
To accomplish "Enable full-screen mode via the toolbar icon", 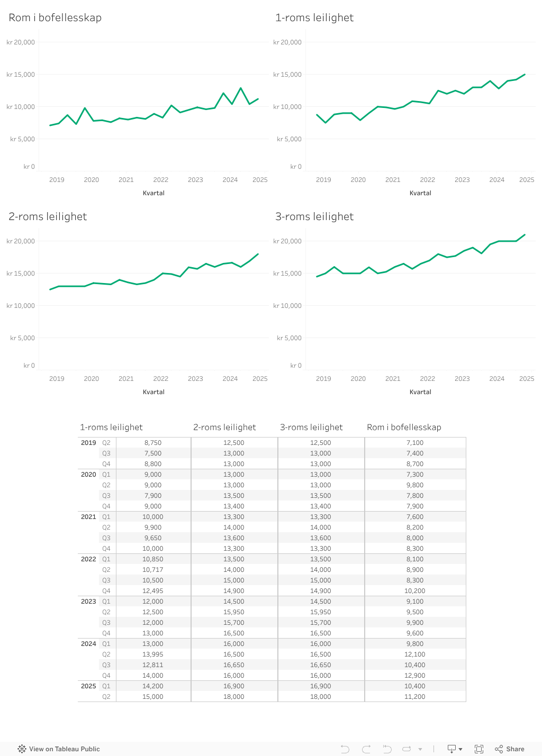I will (479, 749).
